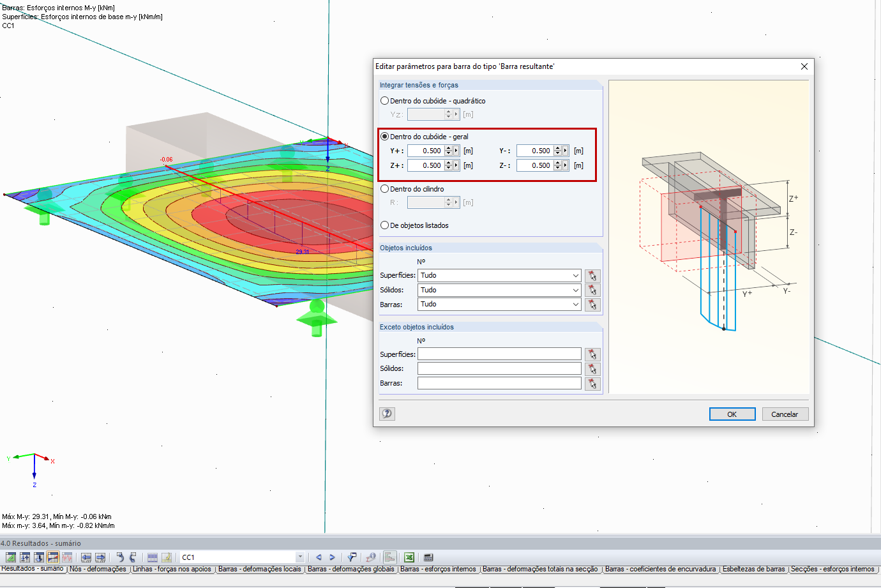The width and height of the screenshot is (881, 588).
Task: Switch to 'Secções - esforços internos' tab
Action: tap(832, 569)
